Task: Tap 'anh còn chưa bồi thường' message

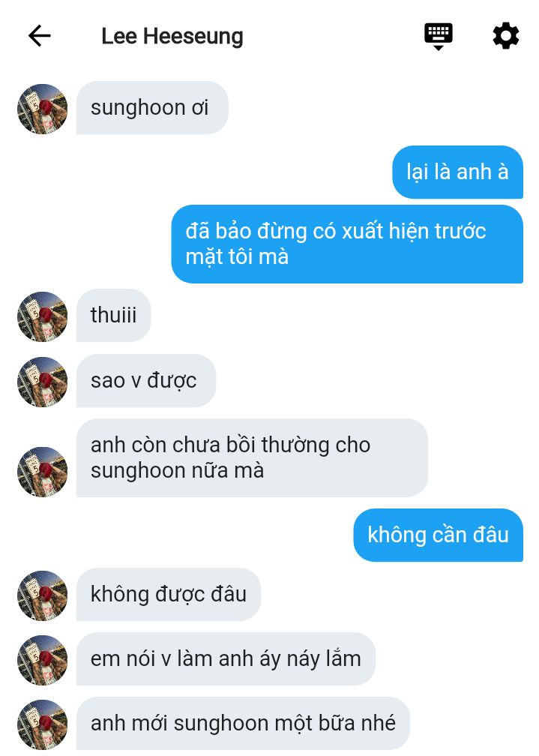Action: click(x=252, y=458)
